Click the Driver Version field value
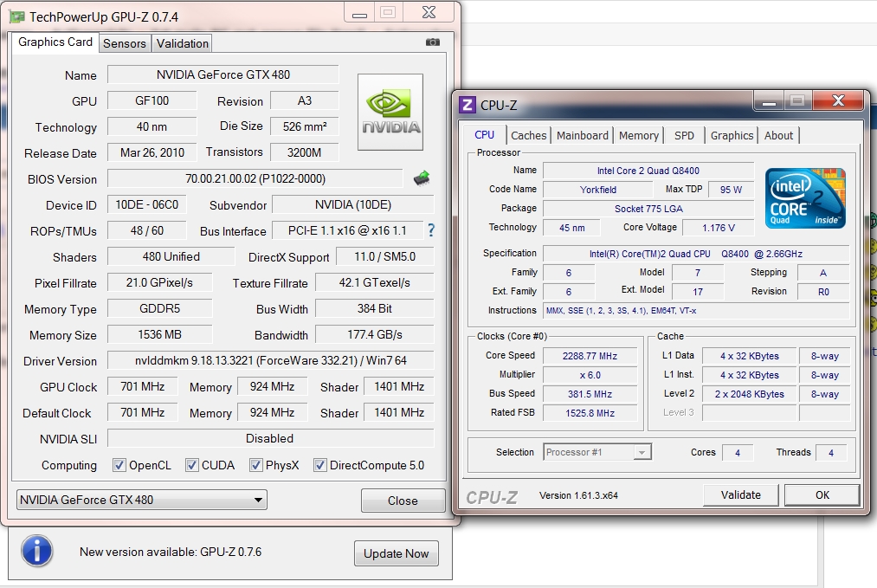The width and height of the screenshot is (877, 588). (x=271, y=360)
